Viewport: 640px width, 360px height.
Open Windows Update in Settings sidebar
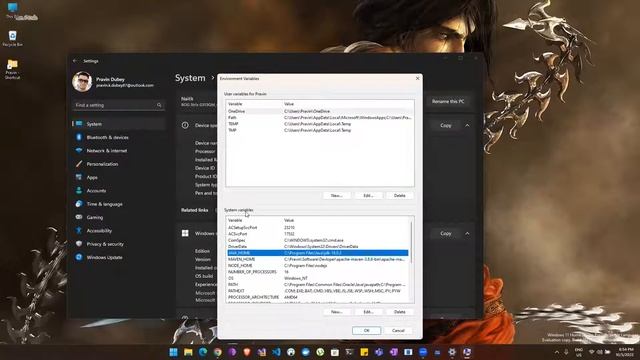[118, 258]
